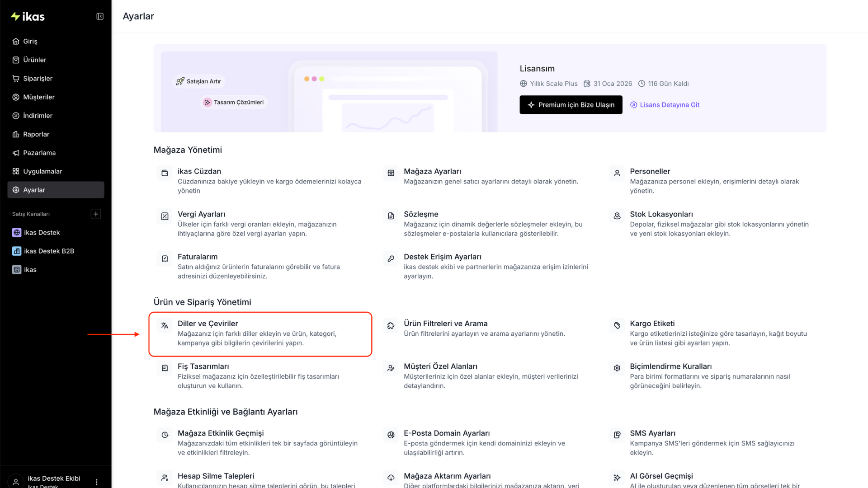Click the Vergi Ayarları tax icon
The image size is (868, 488).
pos(165,216)
